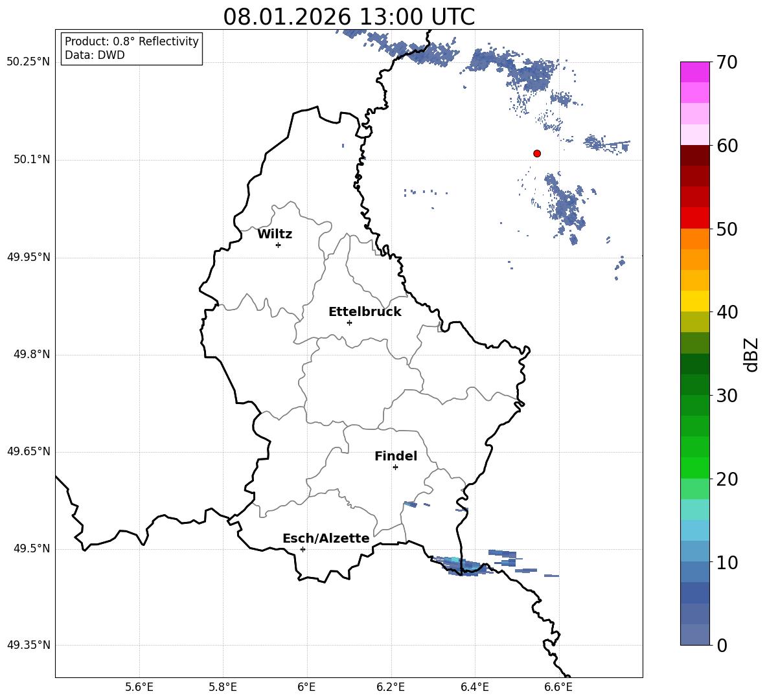Click the colorbar value 50
The width and height of the screenshot is (767, 700).
pyautogui.click(x=727, y=229)
